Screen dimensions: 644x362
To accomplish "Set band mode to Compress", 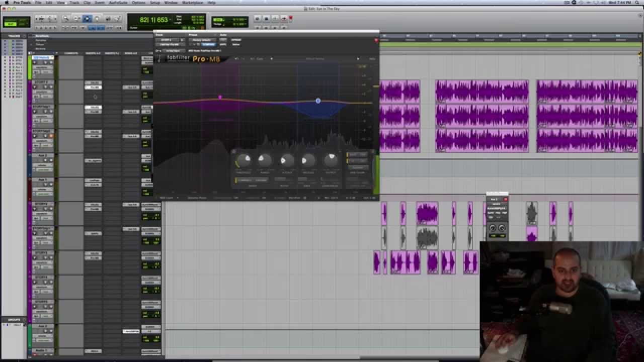I will point(244,179).
